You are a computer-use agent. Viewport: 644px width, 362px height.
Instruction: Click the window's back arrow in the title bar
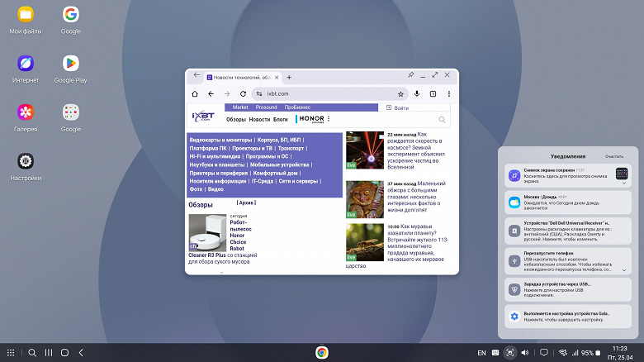pyautogui.click(x=197, y=75)
